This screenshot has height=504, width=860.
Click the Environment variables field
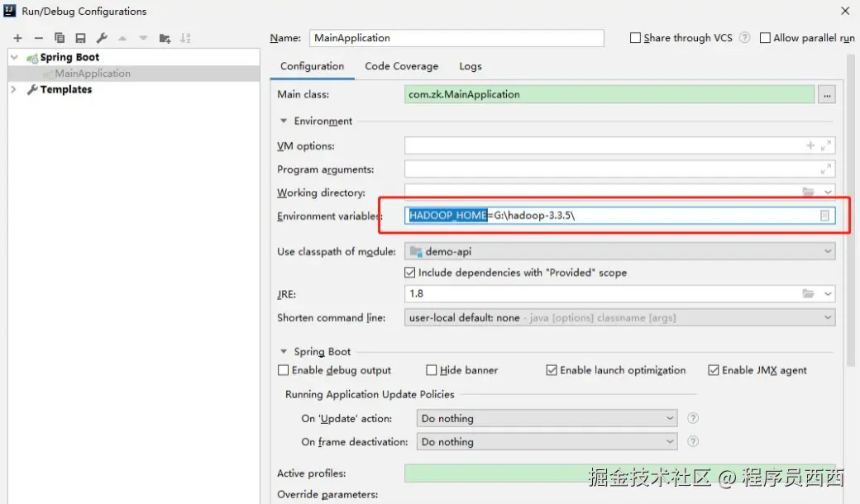pos(619,216)
